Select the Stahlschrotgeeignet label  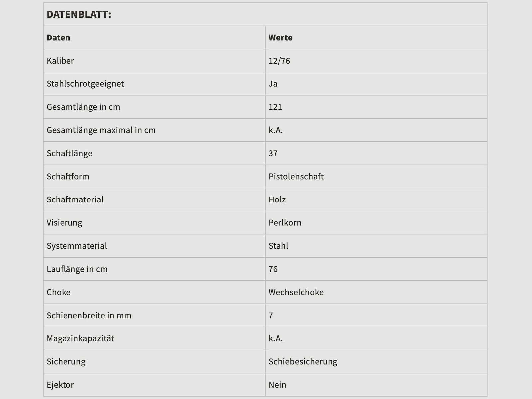click(85, 84)
